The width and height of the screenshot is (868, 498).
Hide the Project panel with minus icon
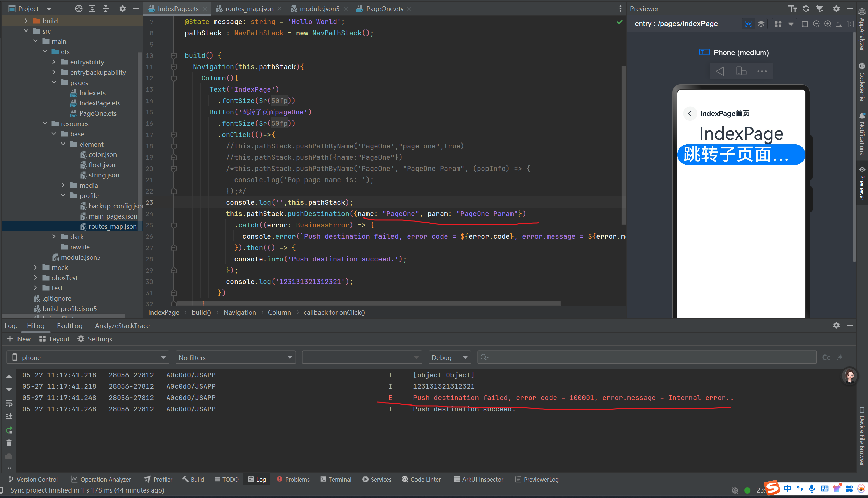point(136,9)
